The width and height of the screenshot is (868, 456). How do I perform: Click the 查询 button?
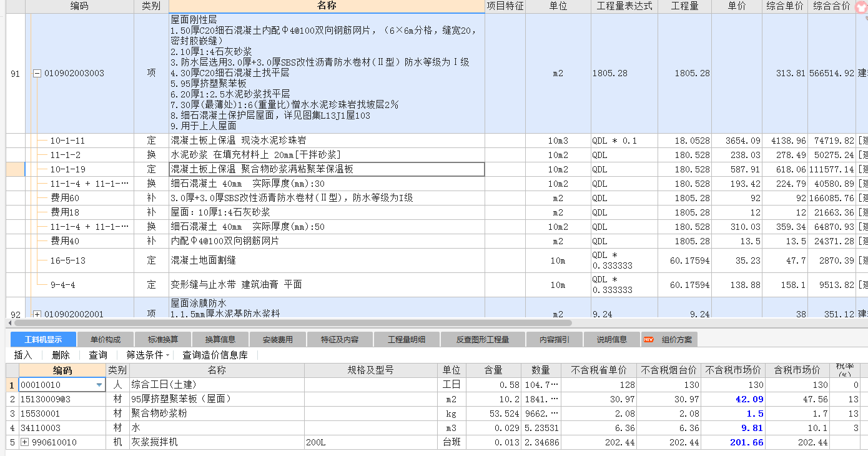97,355
